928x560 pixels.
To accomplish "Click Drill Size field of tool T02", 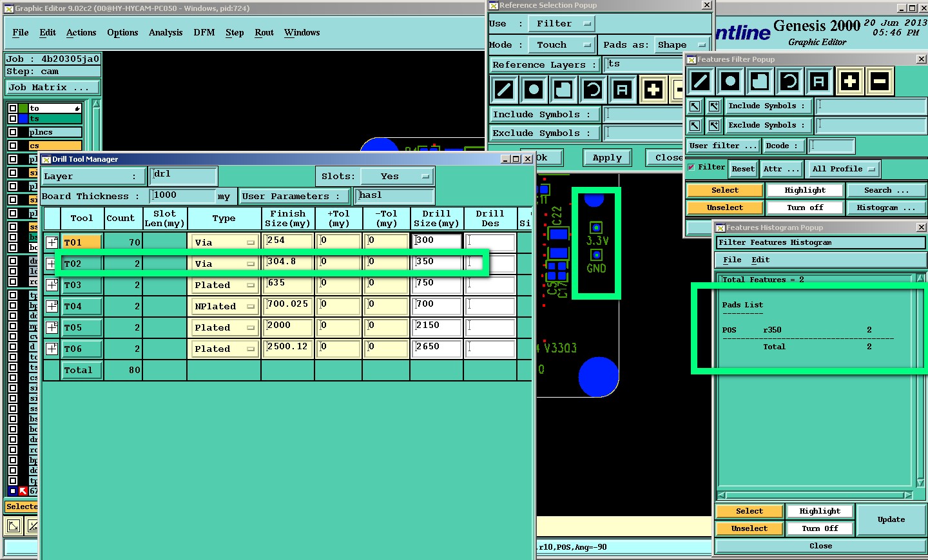I will pyautogui.click(x=438, y=262).
